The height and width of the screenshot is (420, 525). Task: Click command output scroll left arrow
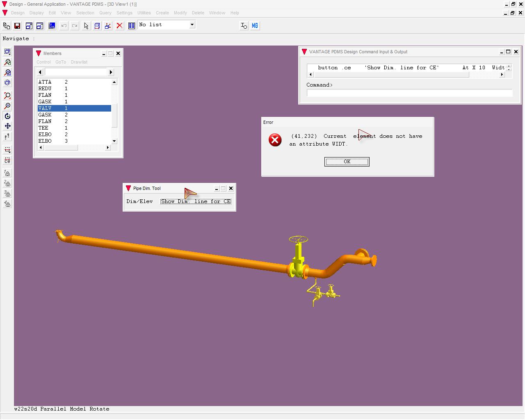(x=310, y=75)
